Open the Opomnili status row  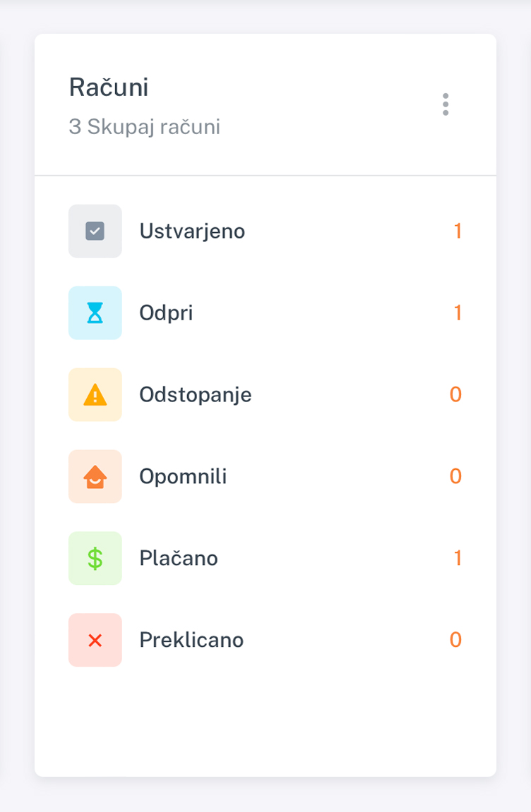[265, 476]
